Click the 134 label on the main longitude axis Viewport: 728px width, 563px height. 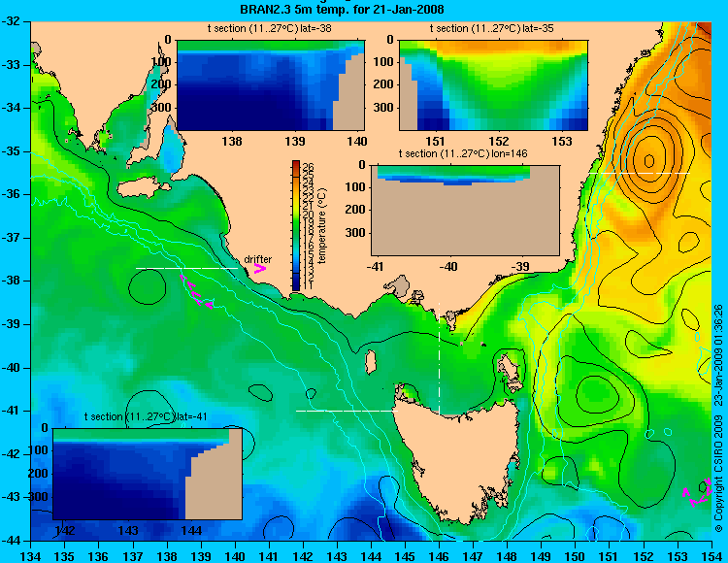coord(31,557)
